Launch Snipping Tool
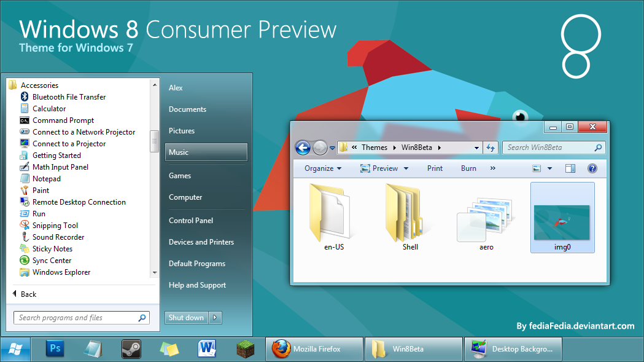Image resolution: width=644 pixels, height=362 pixels. click(x=49, y=226)
